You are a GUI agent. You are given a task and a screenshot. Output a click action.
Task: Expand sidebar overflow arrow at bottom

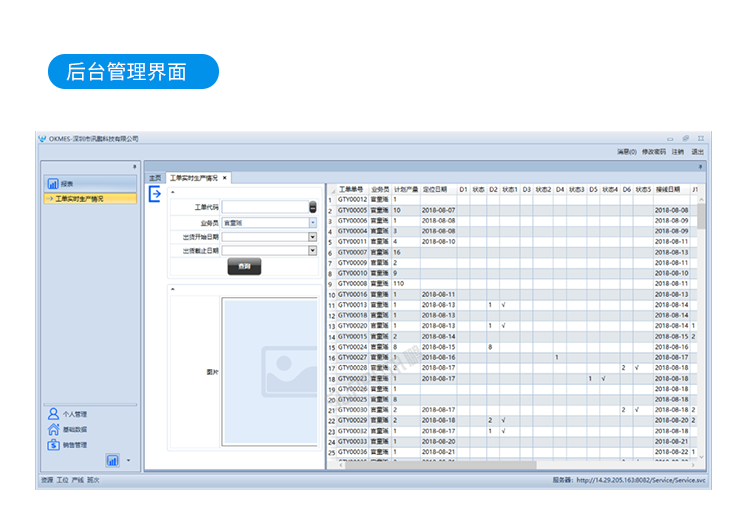(x=128, y=462)
